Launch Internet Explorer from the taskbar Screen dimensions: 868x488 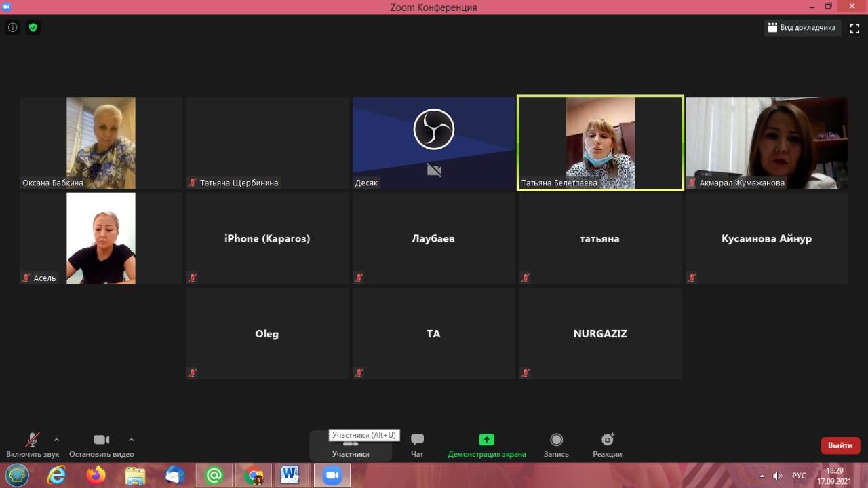[56, 475]
